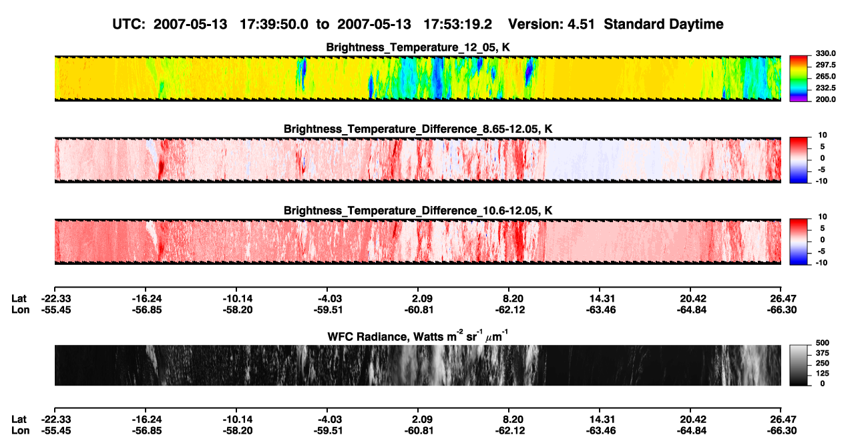Image resolution: width=868 pixels, height=445 pixels.
Task: Click latitude '26.47' on axis beneath WFC strip
Action: coord(784,420)
